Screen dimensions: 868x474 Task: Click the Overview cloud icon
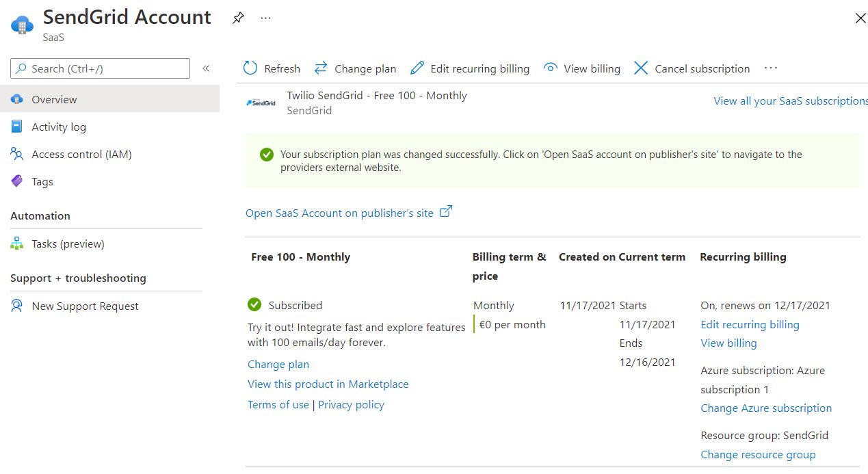pos(17,99)
